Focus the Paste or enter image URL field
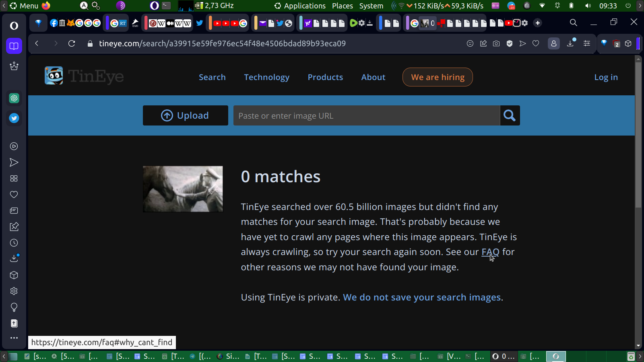The image size is (644, 362). 367,115
